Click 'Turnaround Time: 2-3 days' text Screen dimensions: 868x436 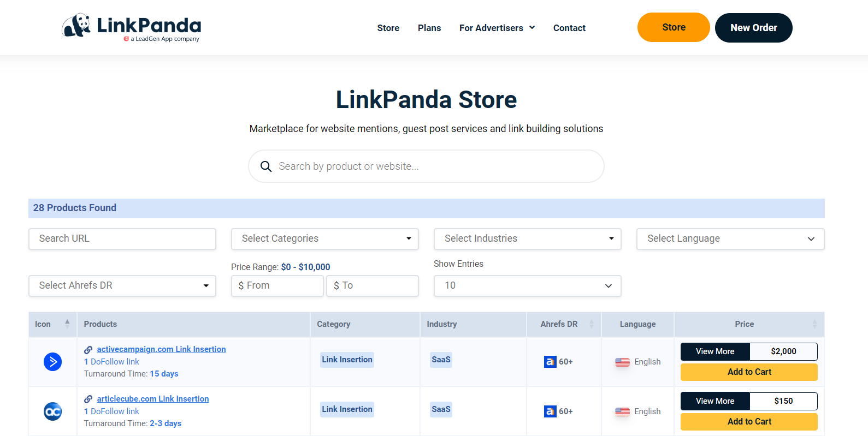coord(133,423)
